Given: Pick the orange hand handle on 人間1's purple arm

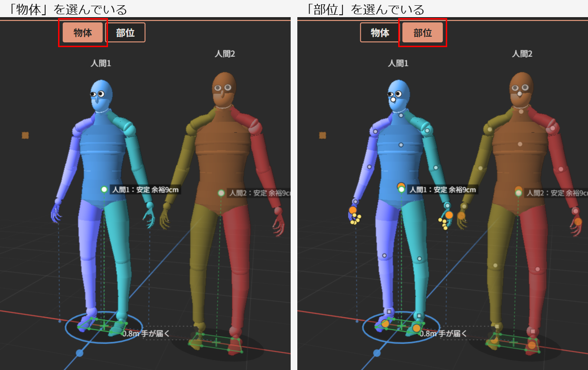Looking at the screenshot, I should click(x=353, y=210).
